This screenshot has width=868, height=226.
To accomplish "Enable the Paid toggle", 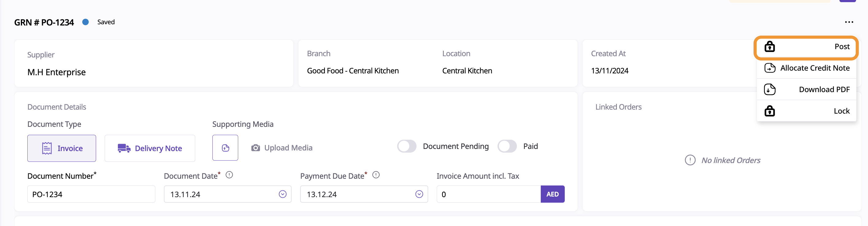I will [x=507, y=146].
